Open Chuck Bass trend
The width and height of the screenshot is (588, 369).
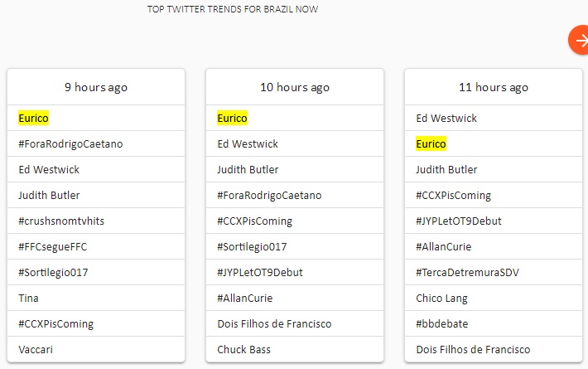click(x=243, y=350)
